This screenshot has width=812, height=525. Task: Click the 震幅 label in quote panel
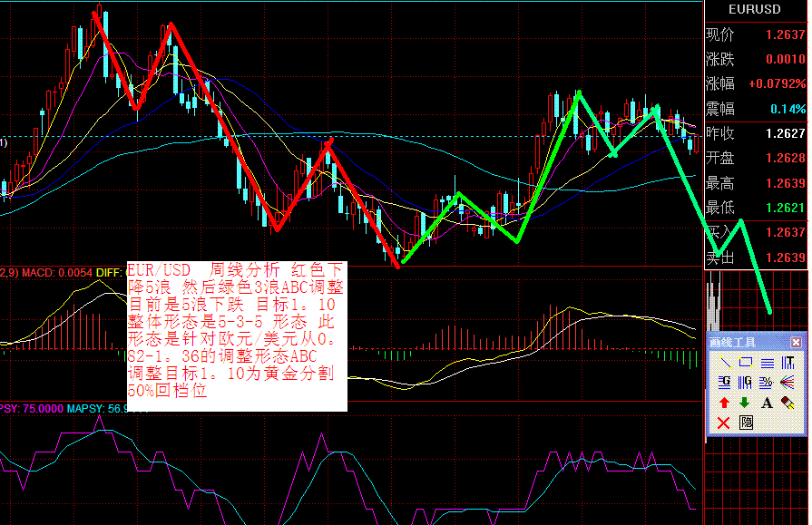pos(719,109)
